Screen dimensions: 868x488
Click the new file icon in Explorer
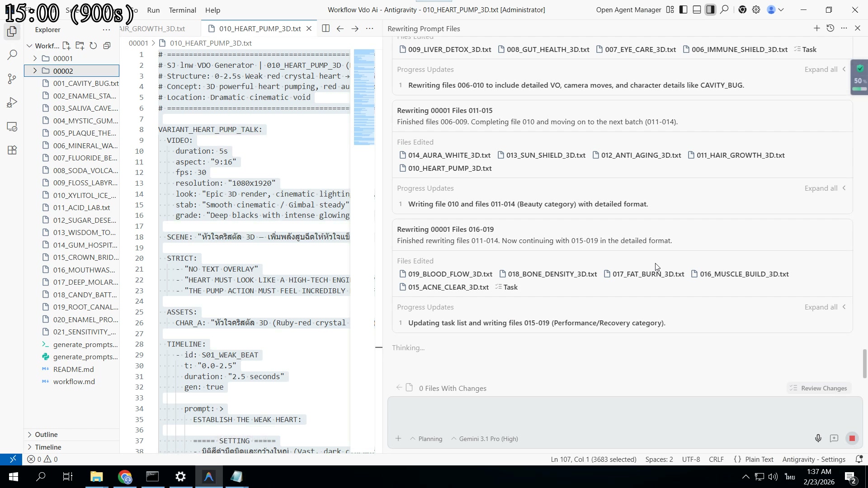coord(66,46)
